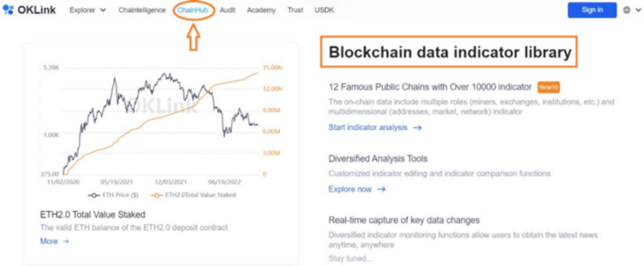
Task: Select ChainHub in navigation bar
Action: pos(193,10)
